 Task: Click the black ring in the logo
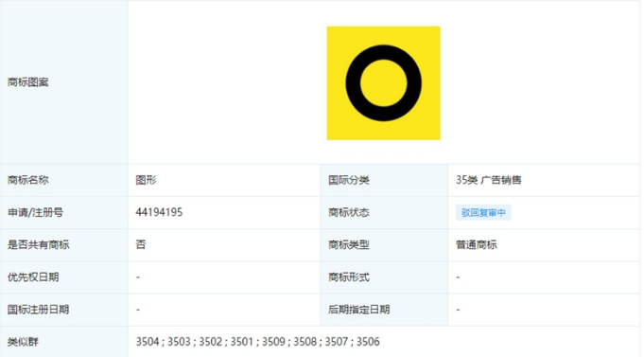pos(383,83)
